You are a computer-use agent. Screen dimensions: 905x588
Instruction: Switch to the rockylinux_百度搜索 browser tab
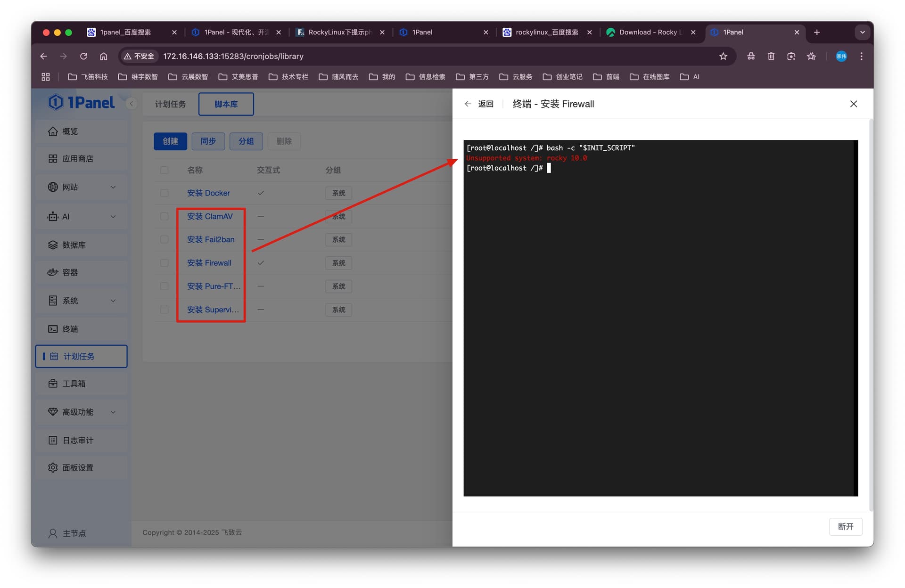(x=547, y=32)
